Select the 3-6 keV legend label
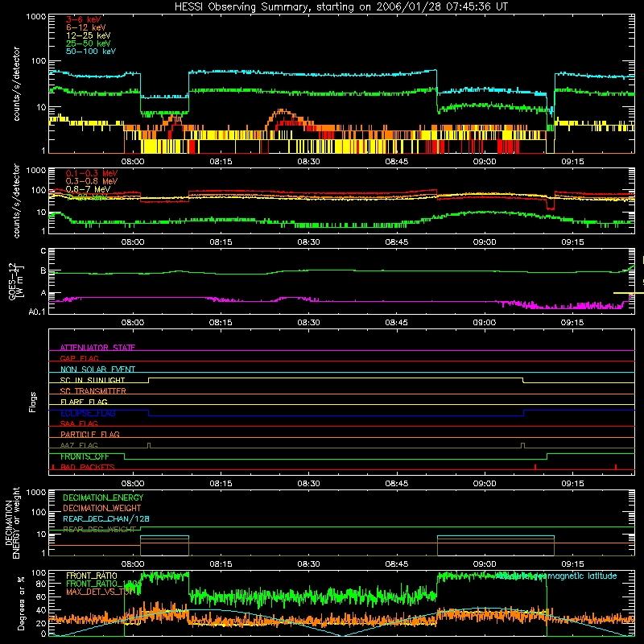 pyautogui.click(x=83, y=19)
